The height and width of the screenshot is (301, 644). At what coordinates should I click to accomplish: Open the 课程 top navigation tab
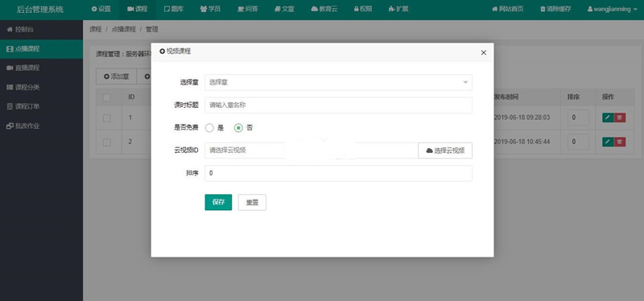pyautogui.click(x=137, y=9)
